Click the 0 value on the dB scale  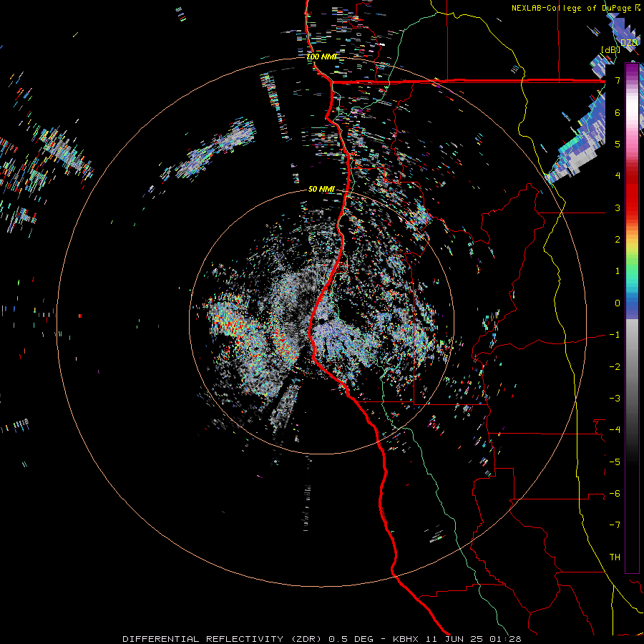[x=618, y=303]
